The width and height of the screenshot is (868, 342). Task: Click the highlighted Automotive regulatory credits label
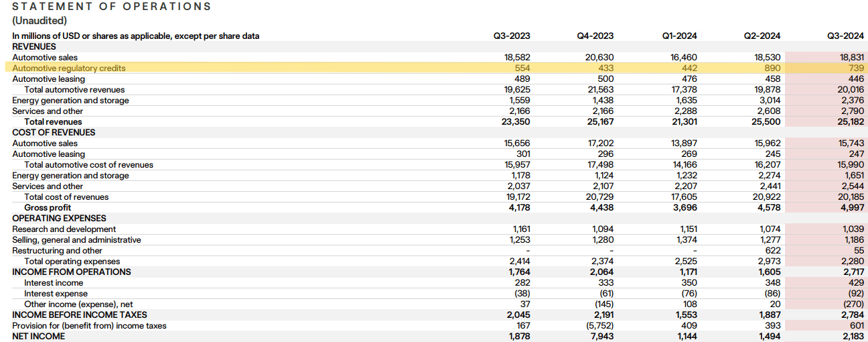tap(69, 68)
